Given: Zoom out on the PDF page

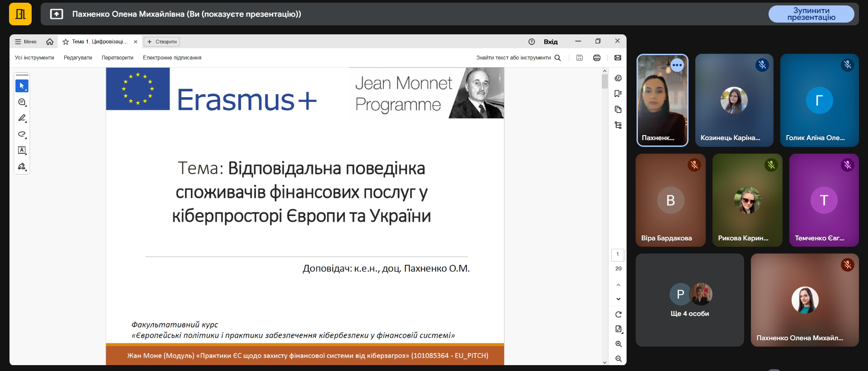Looking at the screenshot, I should [x=618, y=359].
